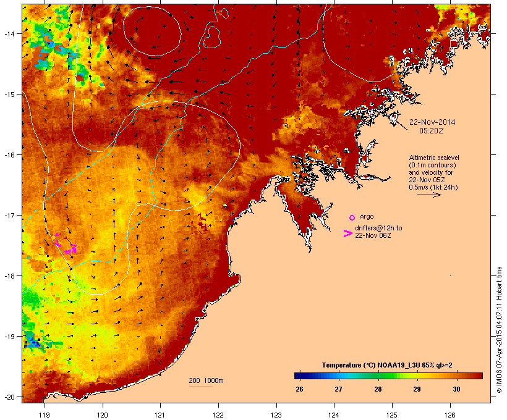The height and width of the screenshot is (420, 507).
Task: Click the '(0.1m contours)' legend line
Action: tap(433, 165)
